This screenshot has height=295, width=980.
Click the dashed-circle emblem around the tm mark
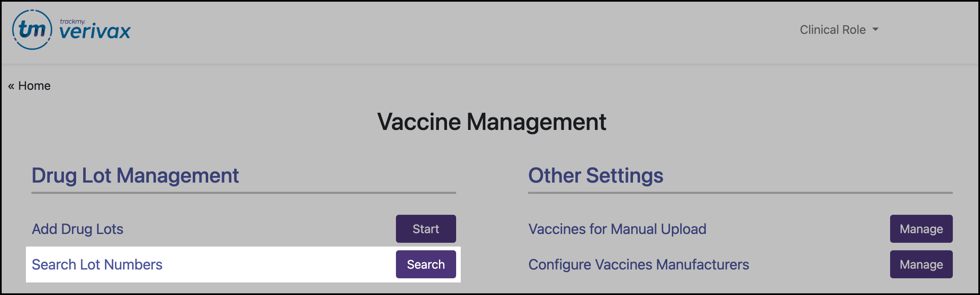[31, 29]
